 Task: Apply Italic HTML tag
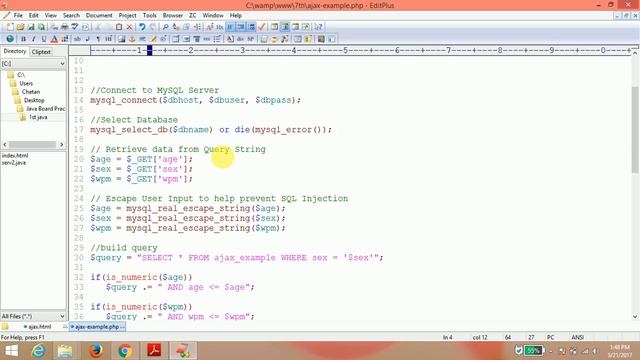pyautogui.click(x=33, y=39)
